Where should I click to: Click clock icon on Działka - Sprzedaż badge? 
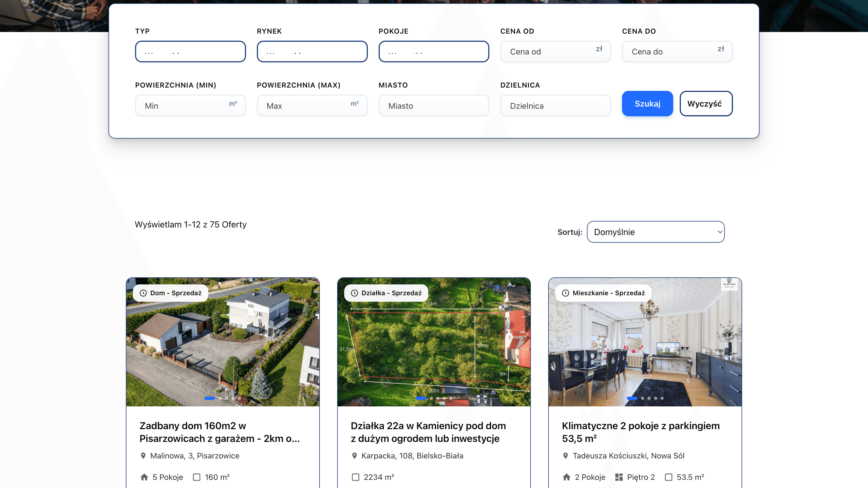pyautogui.click(x=355, y=293)
